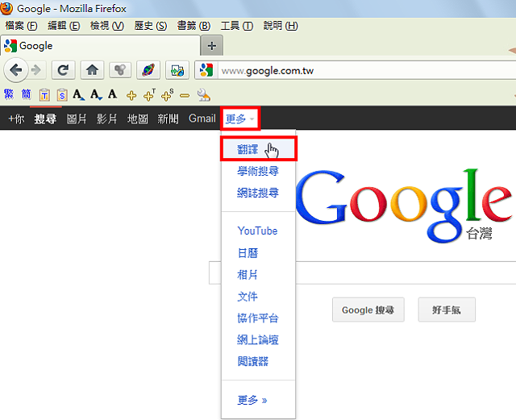Click the Google 台灣 logo
Screen dimensions: 516x420
click(405, 206)
